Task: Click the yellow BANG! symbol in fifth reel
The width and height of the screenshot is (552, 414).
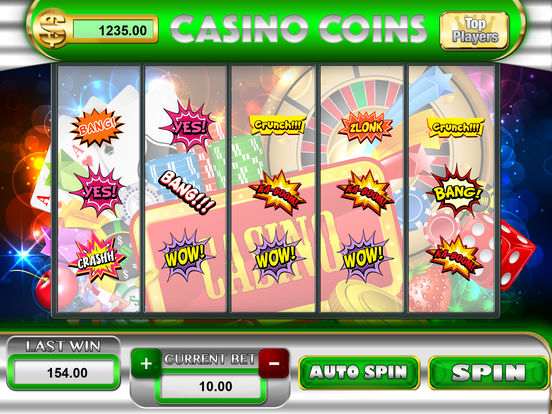Action: point(456,192)
